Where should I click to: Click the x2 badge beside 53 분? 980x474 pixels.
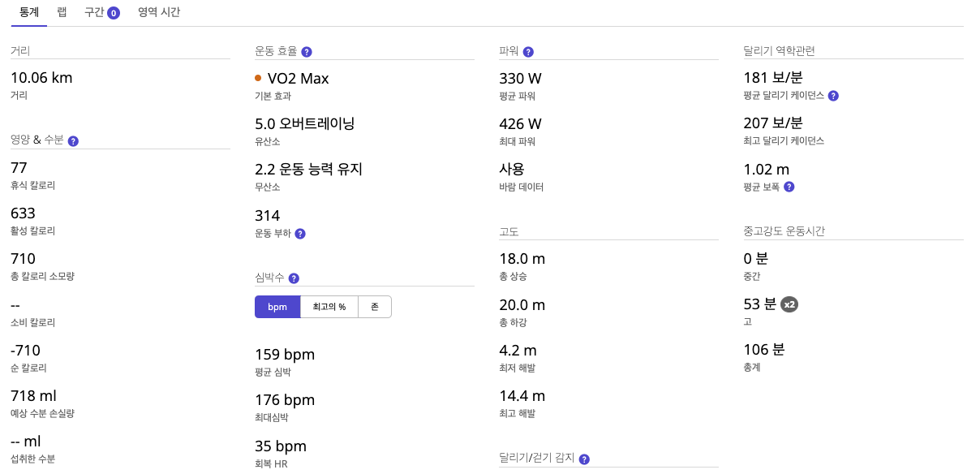click(x=789, y=304)
